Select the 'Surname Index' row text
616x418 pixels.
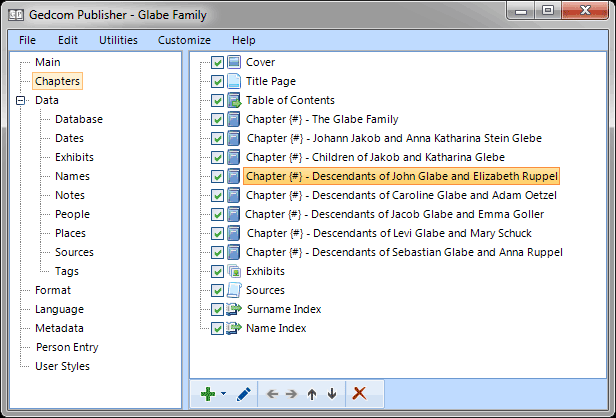tap(284, 309)
